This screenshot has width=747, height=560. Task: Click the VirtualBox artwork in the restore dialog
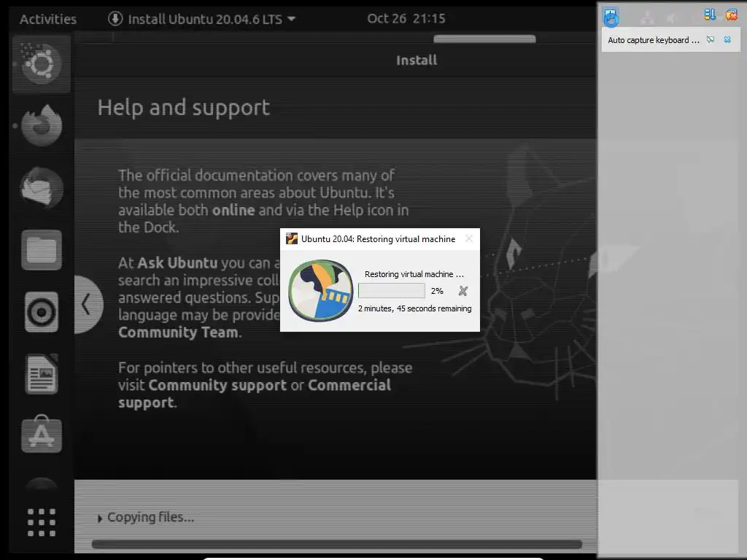tap(321, 290)
